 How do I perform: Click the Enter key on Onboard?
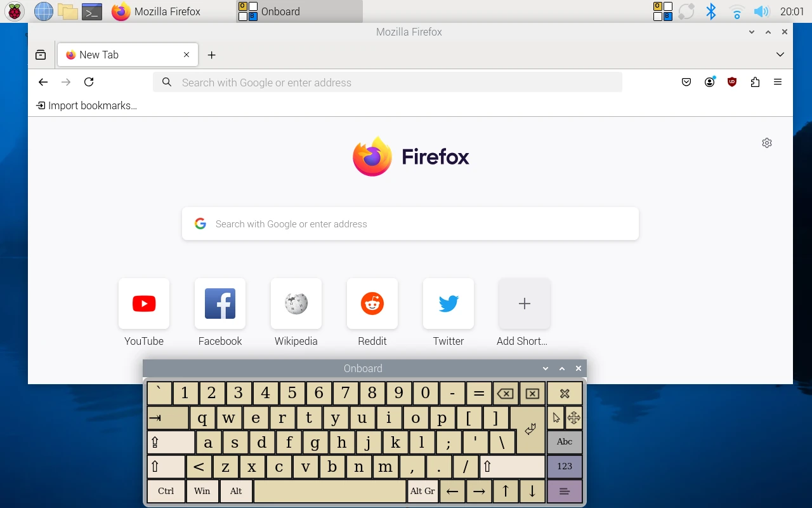tap(530, 430)
